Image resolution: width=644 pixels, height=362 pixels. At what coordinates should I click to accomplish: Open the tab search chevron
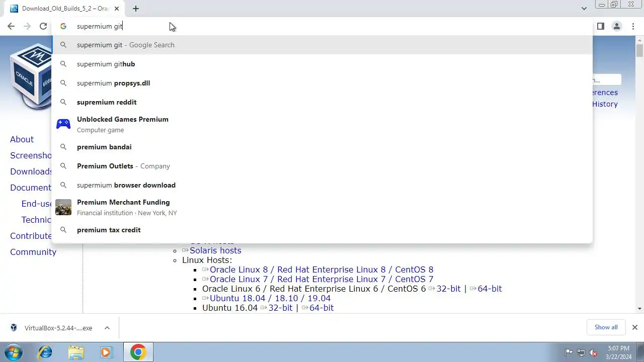(584, 9)
